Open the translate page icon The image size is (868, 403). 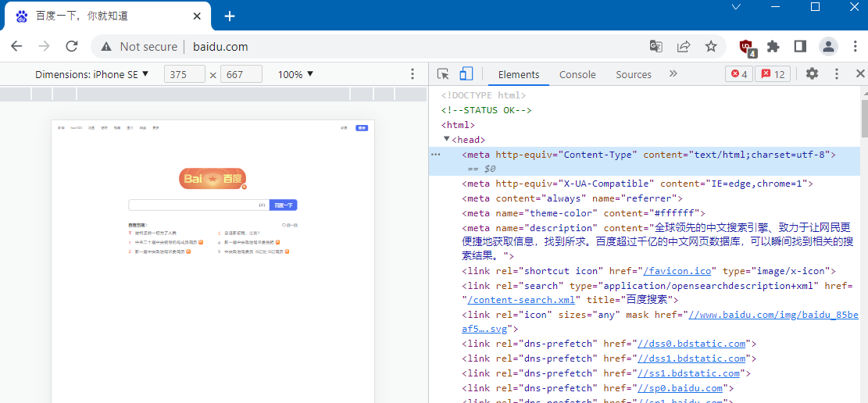pos(656,47)
